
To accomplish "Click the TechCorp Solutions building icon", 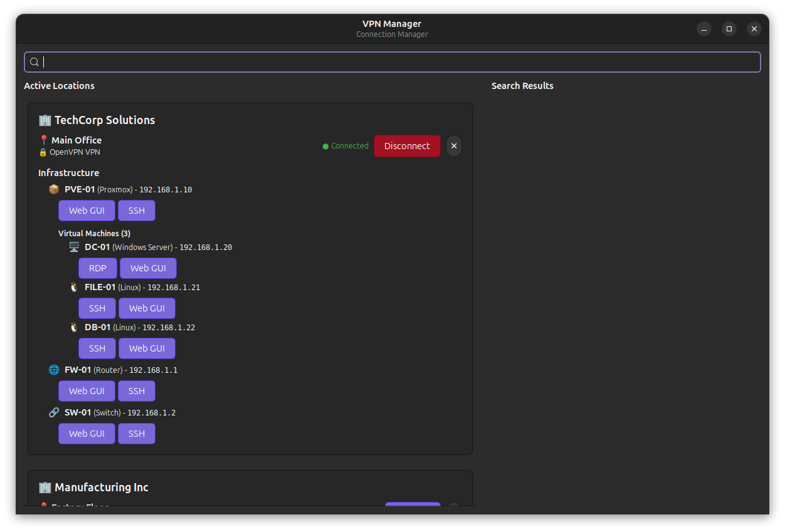I will point(45,120).
